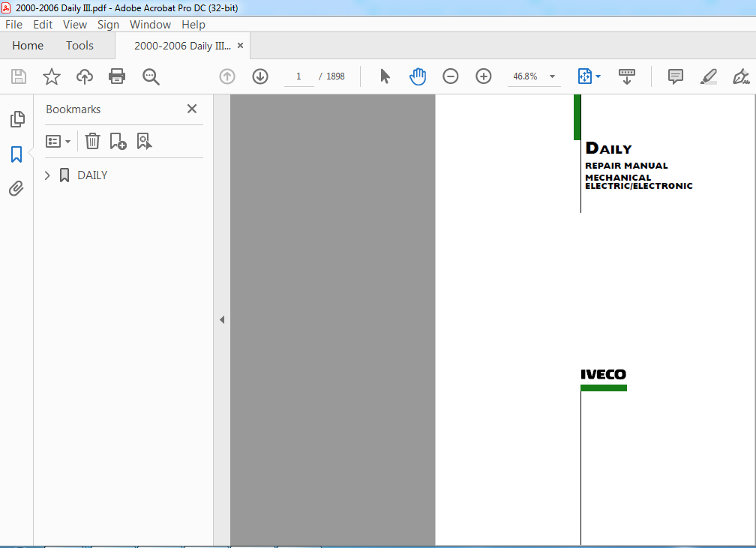Click the 46.8% zoom value field
Image resolution: width=756 pixels, height=548 pixels.
pos(525,76)
